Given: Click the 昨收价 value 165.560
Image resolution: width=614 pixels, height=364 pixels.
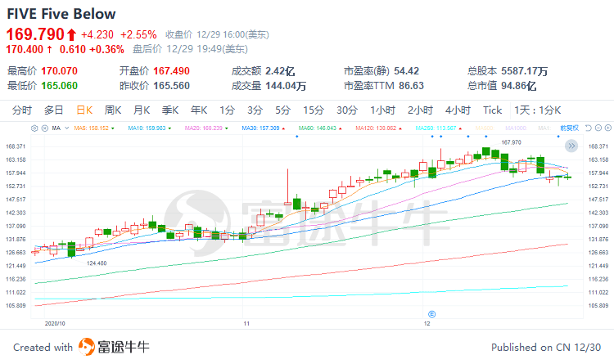Looking at the screenshot, I should 171,86.
